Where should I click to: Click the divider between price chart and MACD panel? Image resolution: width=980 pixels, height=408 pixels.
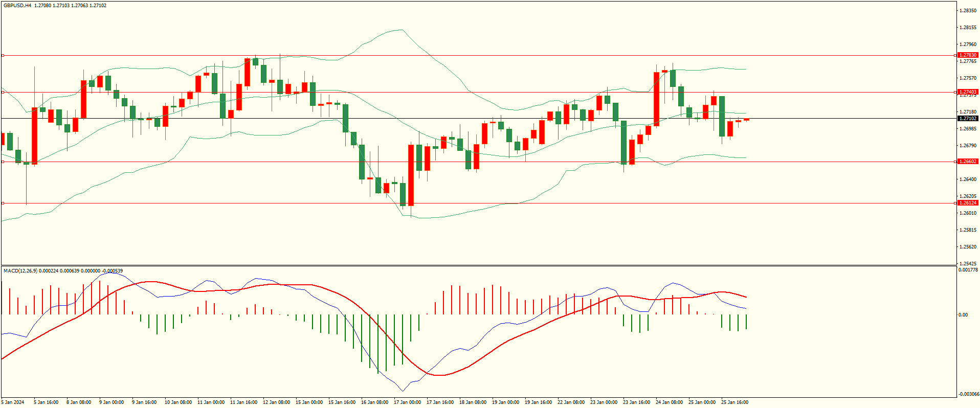point(478,265)
